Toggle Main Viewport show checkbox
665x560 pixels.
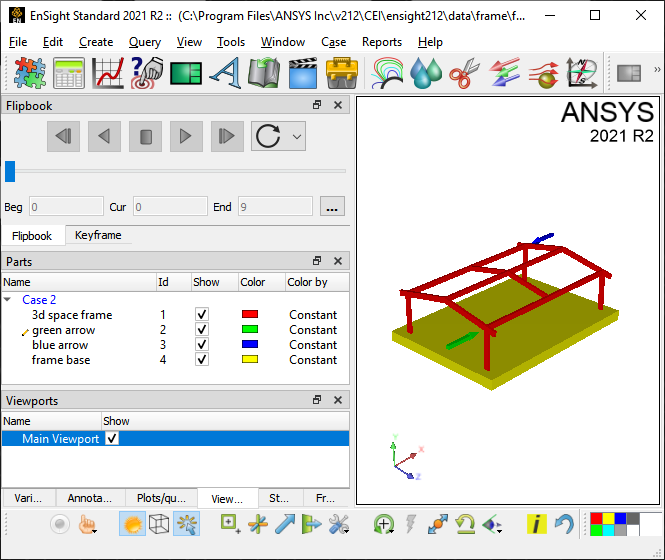[x=112, y=438]
